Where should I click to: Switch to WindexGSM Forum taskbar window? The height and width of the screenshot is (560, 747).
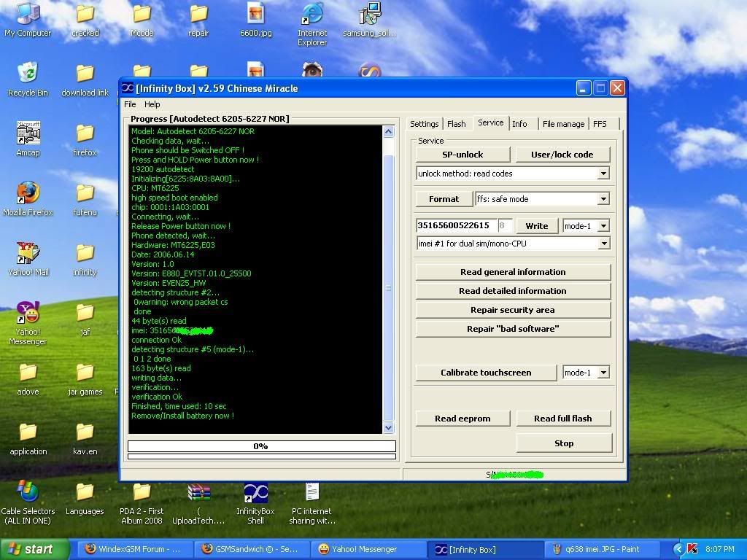(x=134, y=550)
